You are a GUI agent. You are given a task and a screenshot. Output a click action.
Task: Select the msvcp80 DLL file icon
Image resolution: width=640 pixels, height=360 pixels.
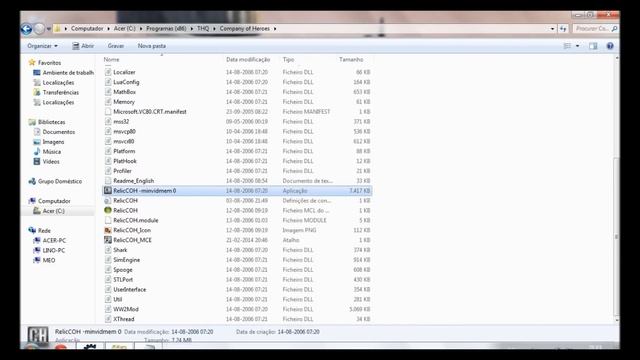point(108,131)
